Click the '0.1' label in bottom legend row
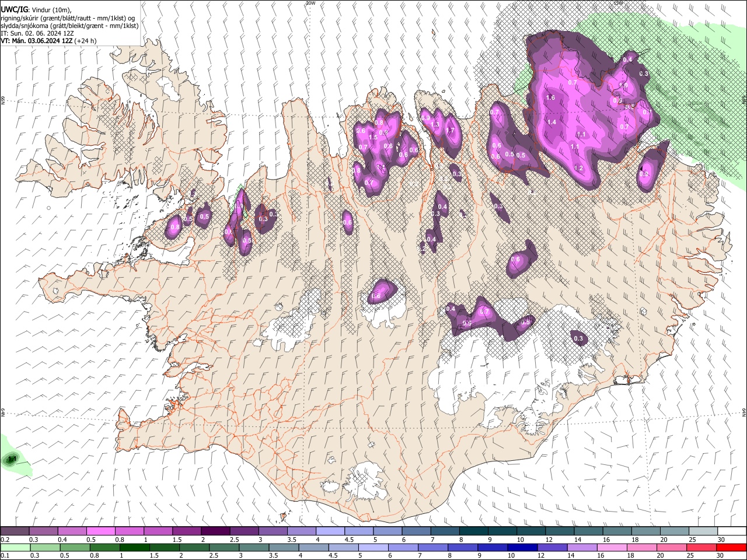Image resolution: width=747 pixels, height=560 pixels. point(5,555)
